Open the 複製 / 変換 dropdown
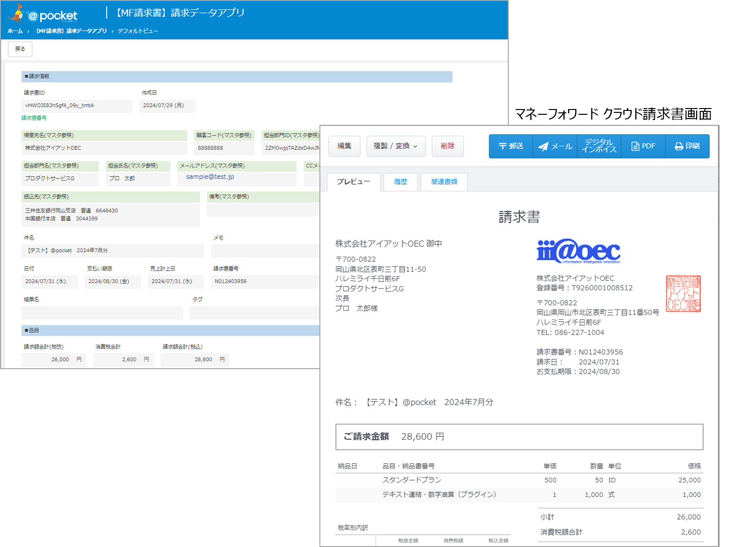 (x=395, y=146)
